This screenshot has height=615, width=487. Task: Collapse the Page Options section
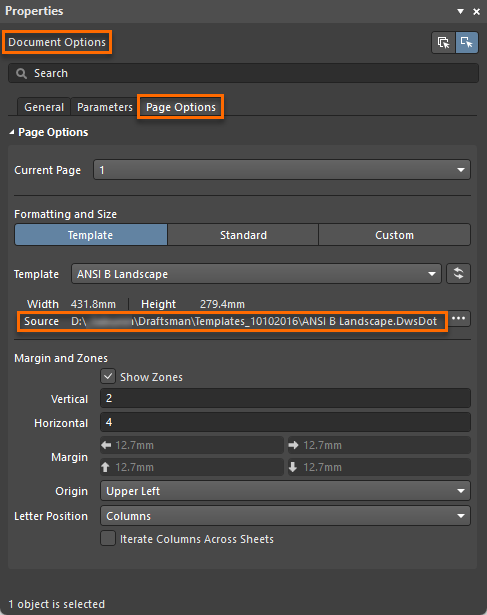point(12,133)
